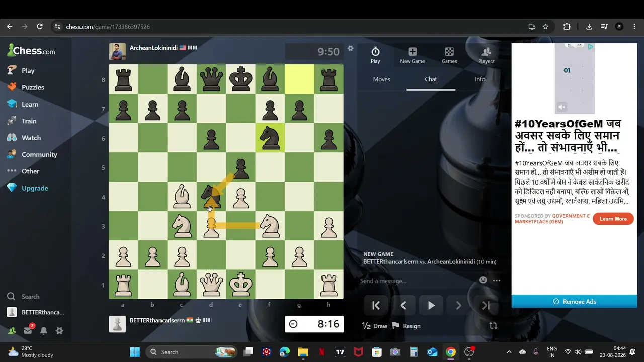Open the Watch section in sidebar
Viewport: 644px width, 362px height.
pyautogui.click(x=24, y=138)
